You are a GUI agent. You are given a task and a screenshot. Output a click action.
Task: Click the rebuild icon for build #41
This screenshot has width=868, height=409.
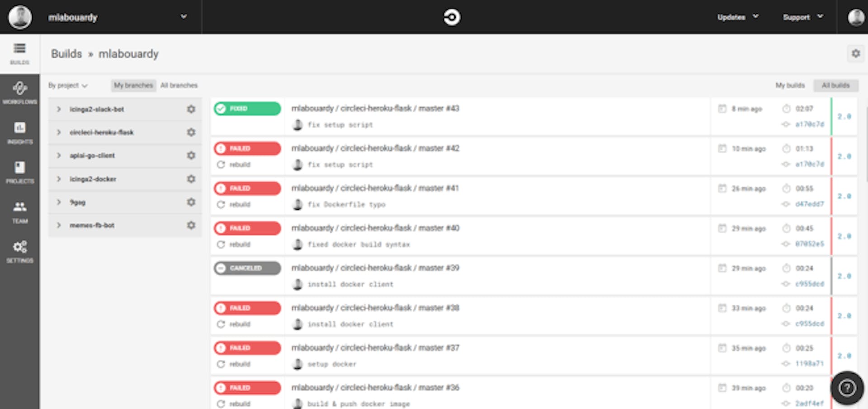tap(221, 204)
